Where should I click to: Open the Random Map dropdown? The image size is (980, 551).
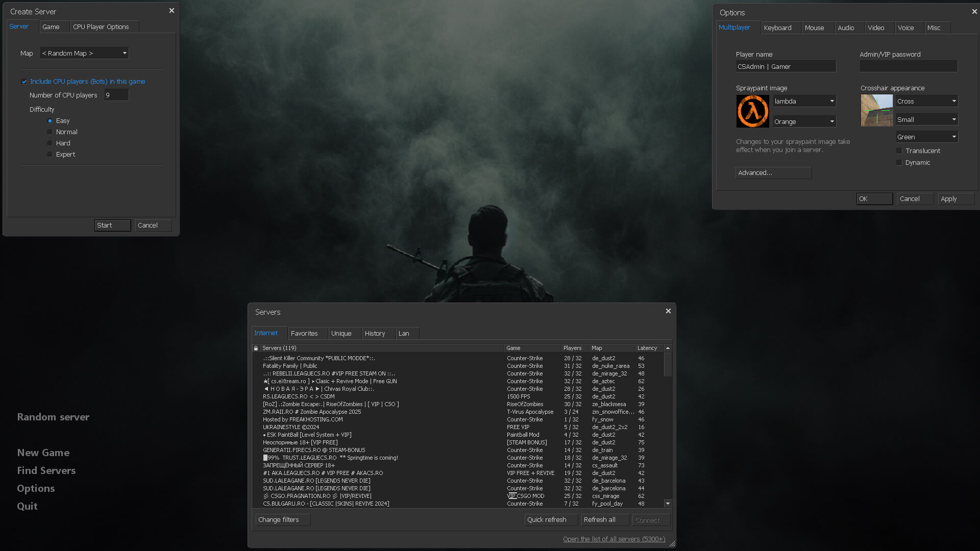(84, 53)
